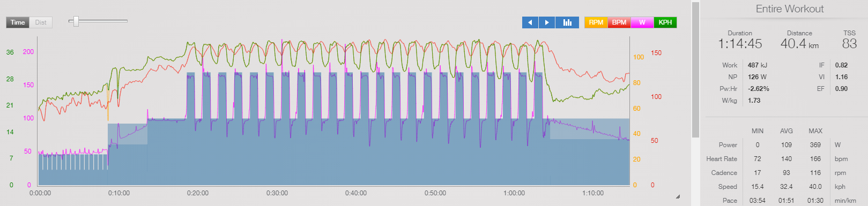Click the Power avg value 109
The height and width of the screenshot is (206, 868).
pos(786,145)
